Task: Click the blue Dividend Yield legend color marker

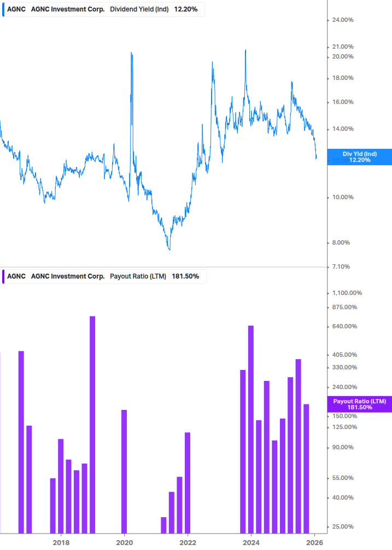Action: [3, 9]
